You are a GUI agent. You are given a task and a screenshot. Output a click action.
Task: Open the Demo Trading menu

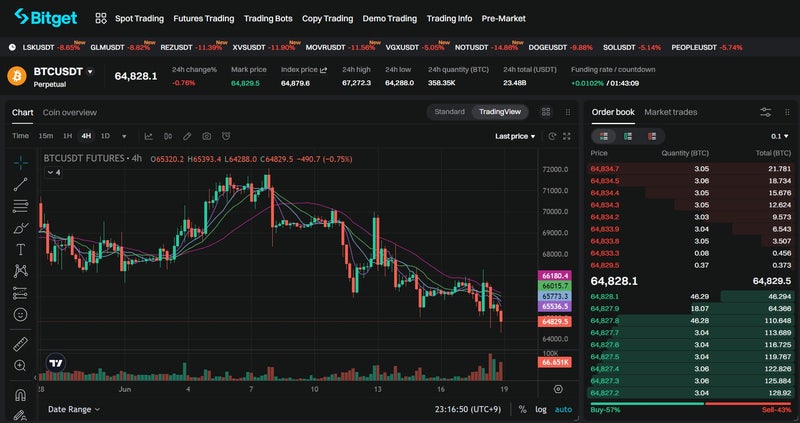pyautogui.click(x=390, y=18)
